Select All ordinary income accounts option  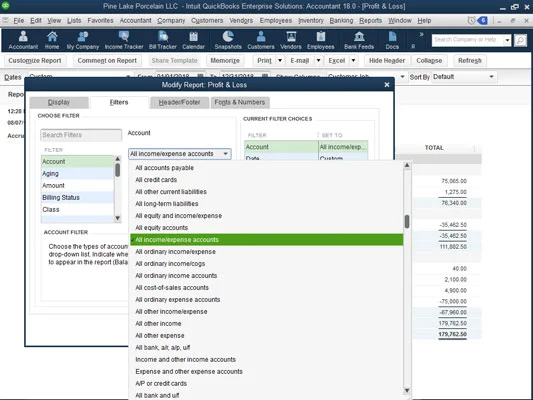[176, 276]
